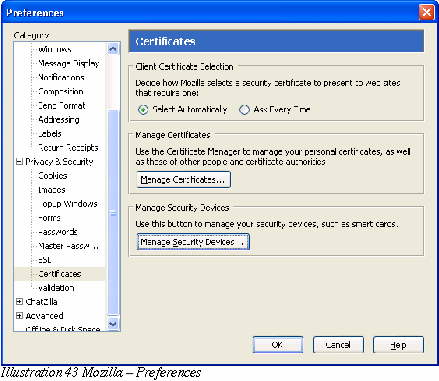Select the Master Passwords item
The width and height of the screenshot is (439, 381).
click(68, 246)
